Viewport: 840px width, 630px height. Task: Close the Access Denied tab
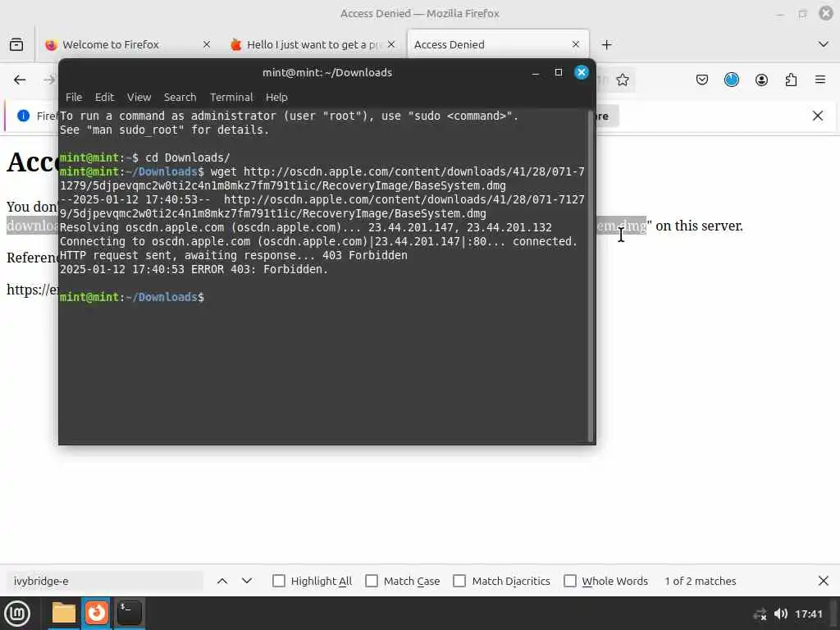pos(575,44)
